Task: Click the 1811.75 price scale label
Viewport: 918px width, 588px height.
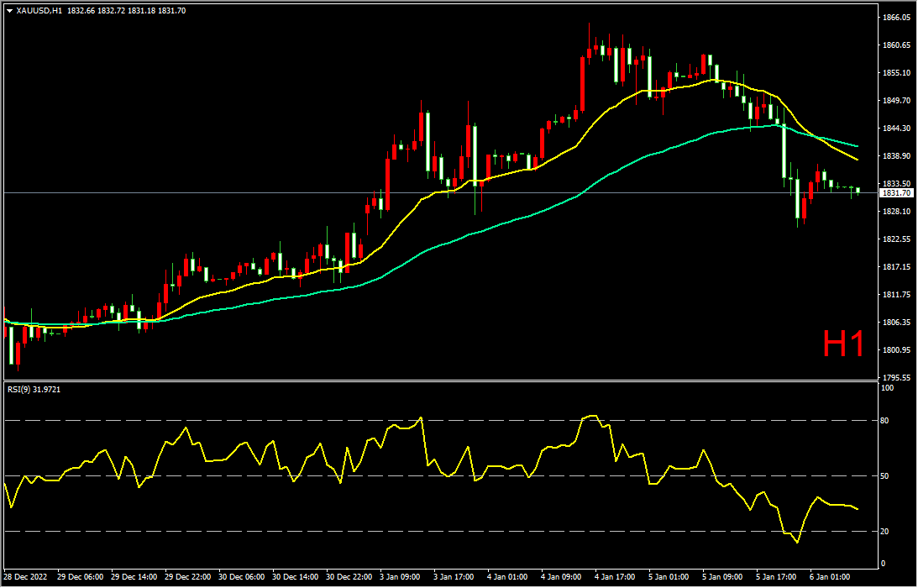Action: click(896, 295)
